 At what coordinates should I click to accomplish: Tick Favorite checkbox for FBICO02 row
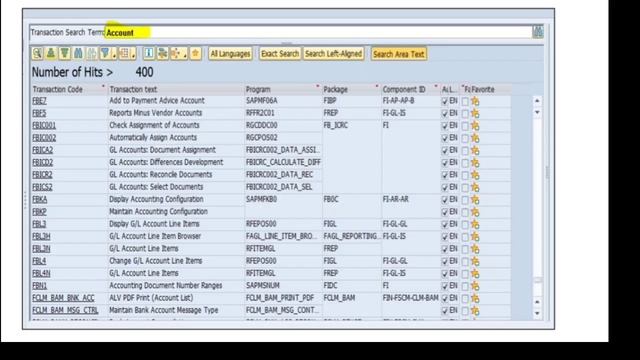465,138
